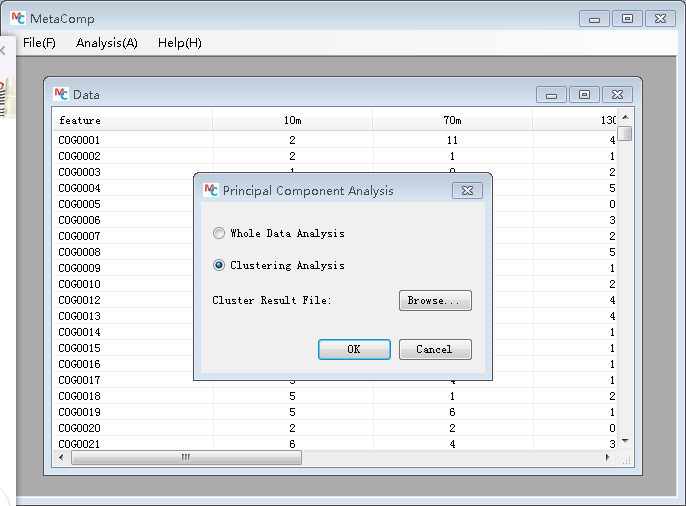Screen dimensions: 686x506
Task: Select the Clustering Analysis radio button
Action: 219,265
